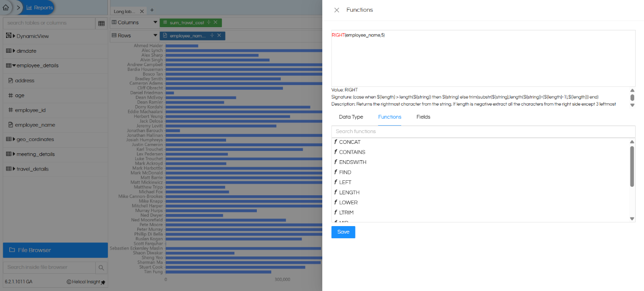The width and height of the screenshot is (644, 291).
Task: Click the file browser search magnifier icon
Action: [101, 268]
